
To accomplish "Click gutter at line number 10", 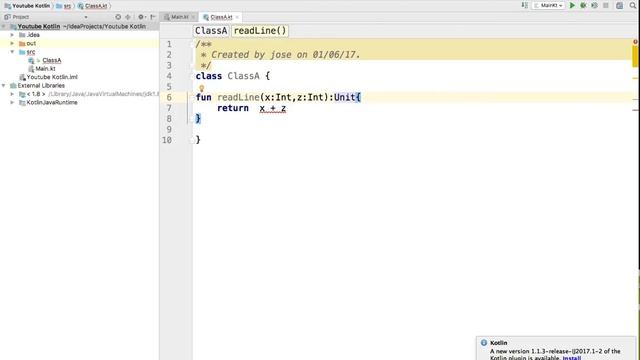I will (x=167, y=140).
